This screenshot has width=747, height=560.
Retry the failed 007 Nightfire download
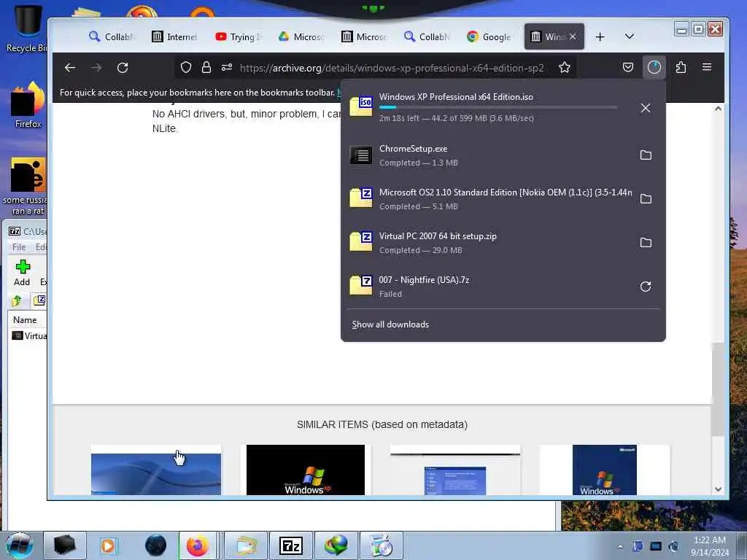(x=646, y=287)
